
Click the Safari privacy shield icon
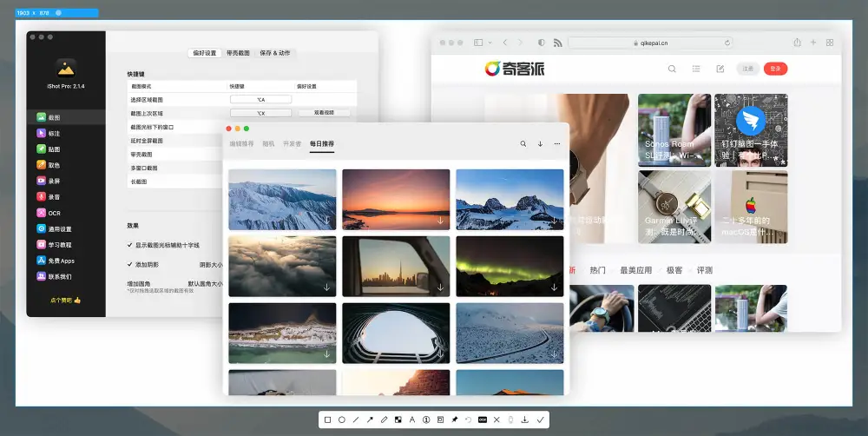(x=542, y=43)
